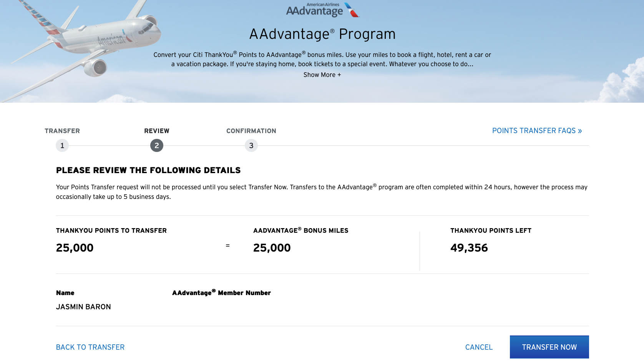
Task: Click the TRANSFER step label
Action: [62, 131]
